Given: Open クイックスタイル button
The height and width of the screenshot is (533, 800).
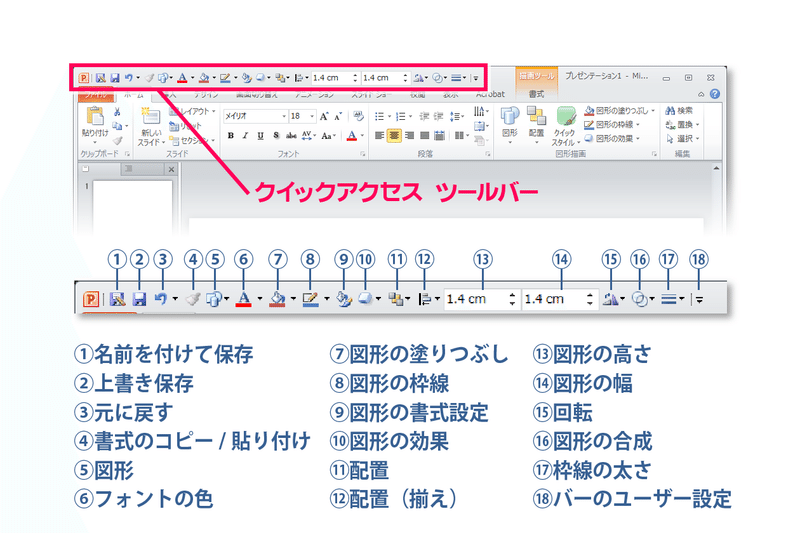Looking at the screenshot, I should pos(566,126).
